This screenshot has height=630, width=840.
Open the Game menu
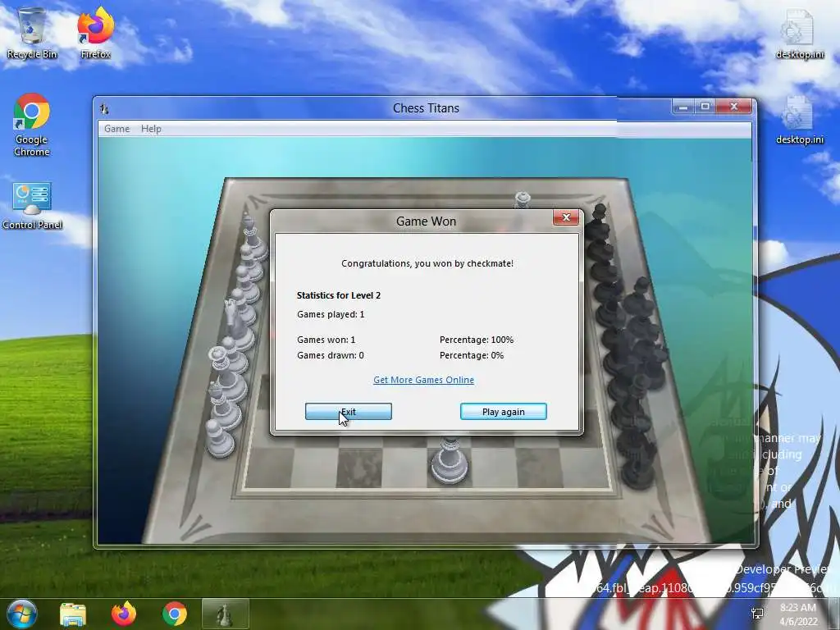point(116,129)
